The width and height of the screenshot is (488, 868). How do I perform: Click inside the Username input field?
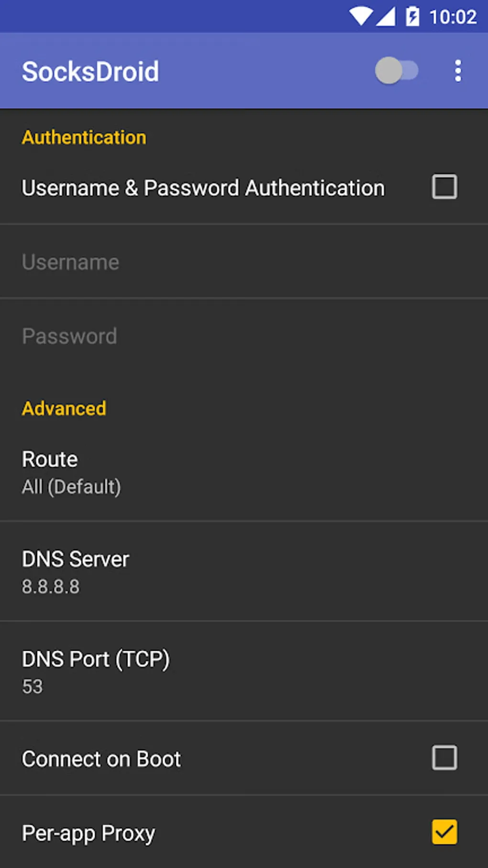[191, 261]
